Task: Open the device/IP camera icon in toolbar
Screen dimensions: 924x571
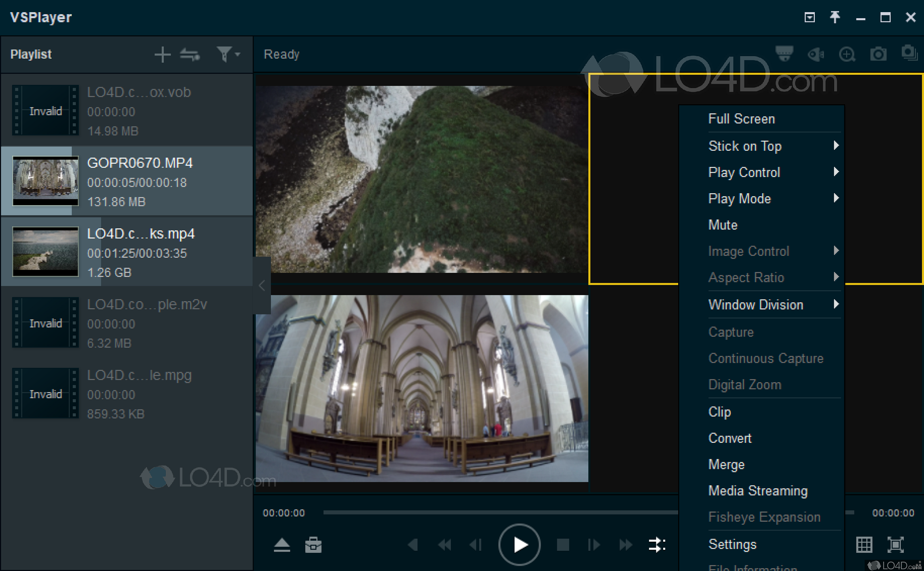Action: pyautogui.click(x=784, y=54)
